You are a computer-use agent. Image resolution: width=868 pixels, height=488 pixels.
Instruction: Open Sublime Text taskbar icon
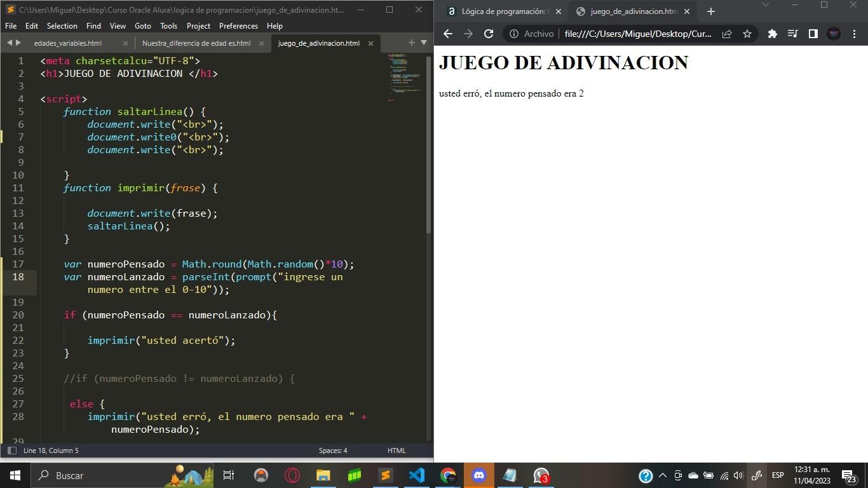385,475
